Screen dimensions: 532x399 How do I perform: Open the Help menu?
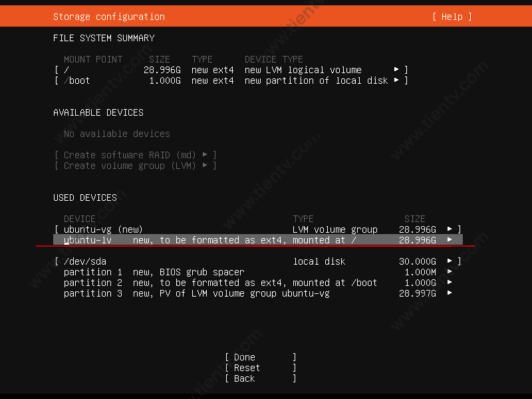[x=451, y=16]
